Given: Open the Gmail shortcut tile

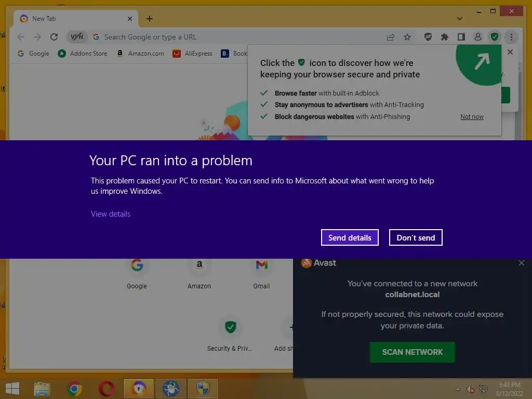Looking at the screenshot, I should (x=262, y=274).
